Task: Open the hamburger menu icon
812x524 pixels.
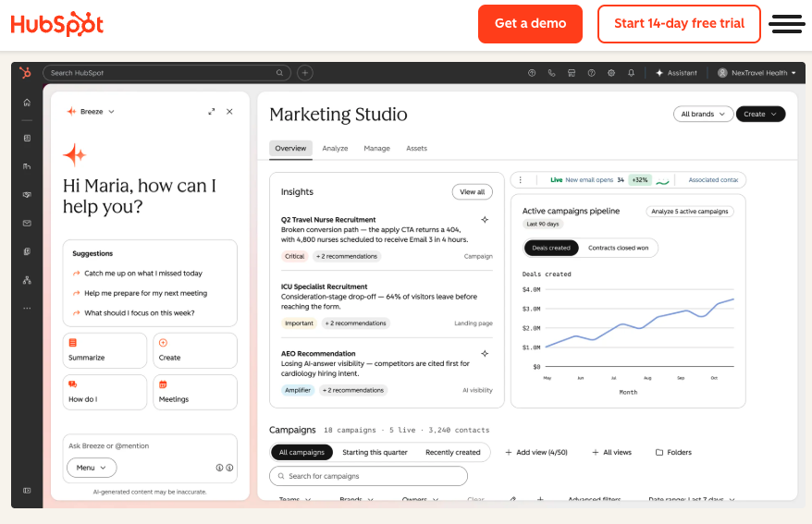Action: (787, 24)
